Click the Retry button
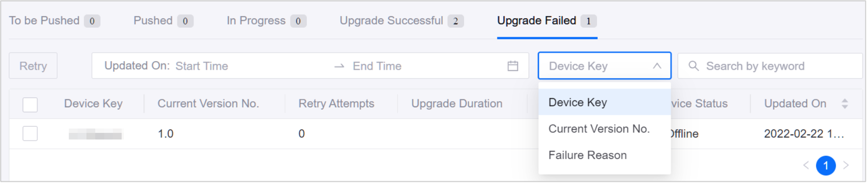 pos(33,66)
